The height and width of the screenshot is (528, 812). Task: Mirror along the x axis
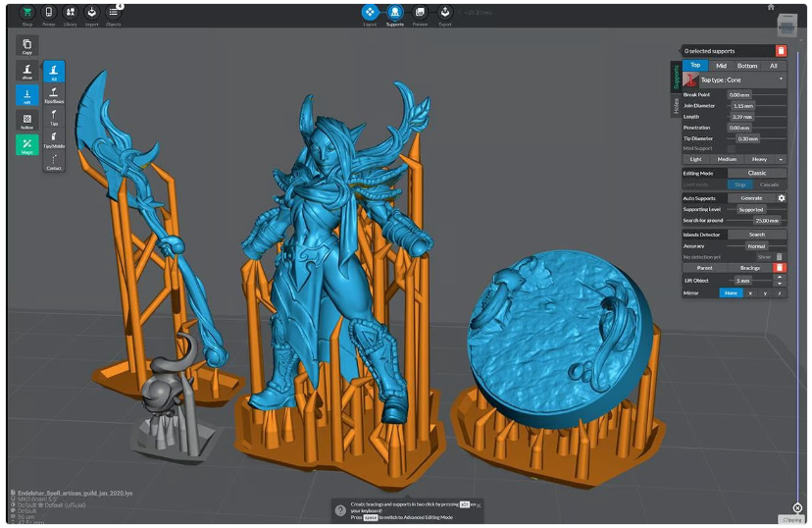750,293
